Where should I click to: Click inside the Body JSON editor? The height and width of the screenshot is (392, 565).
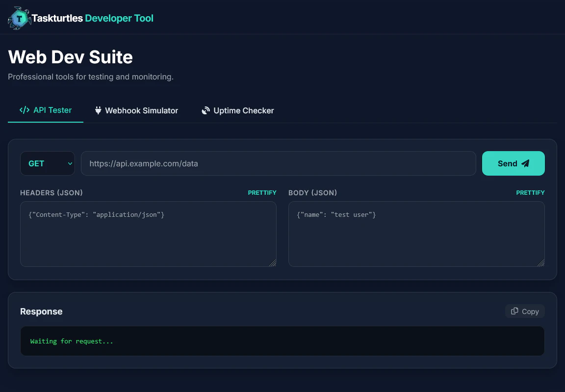coord(416,234)
